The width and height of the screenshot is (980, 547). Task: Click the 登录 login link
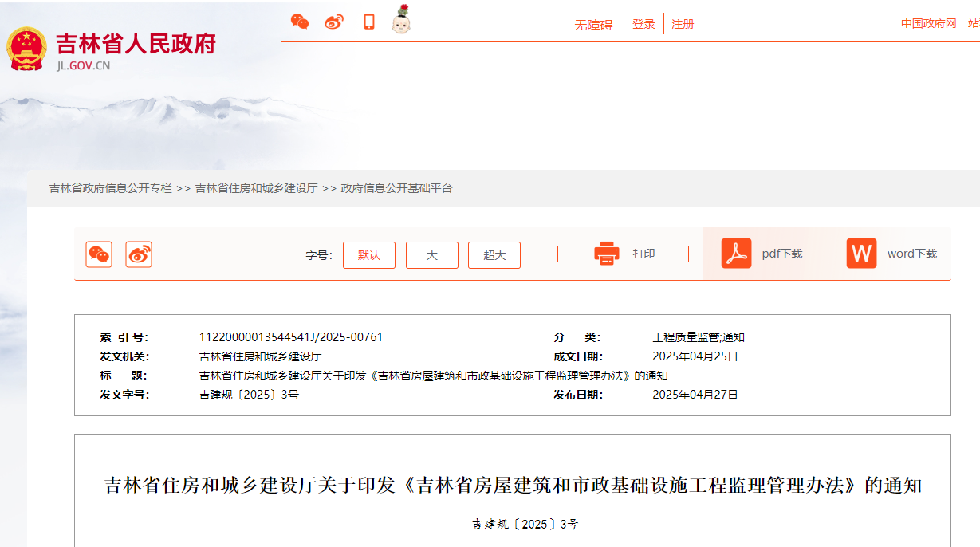(x=643, y=24)
